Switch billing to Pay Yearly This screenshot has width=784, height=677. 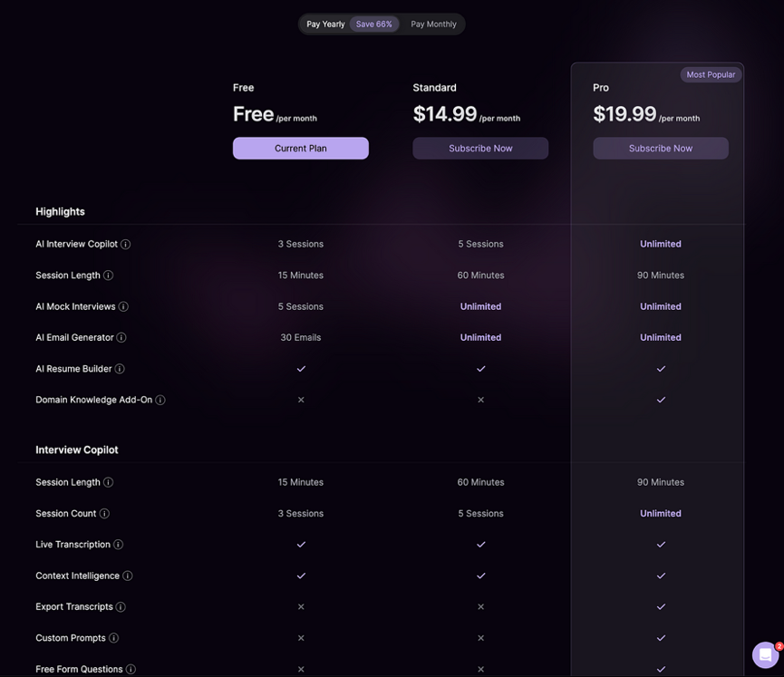click(325, 24)
